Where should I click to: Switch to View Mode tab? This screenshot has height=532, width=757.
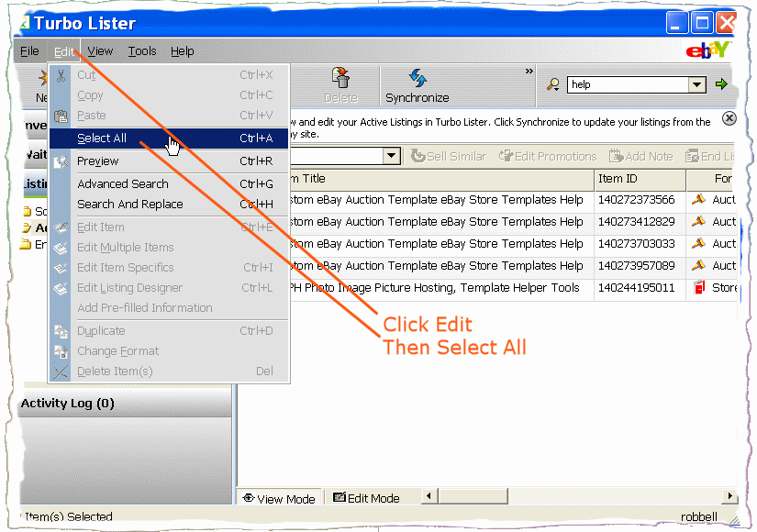coord(279,499)
